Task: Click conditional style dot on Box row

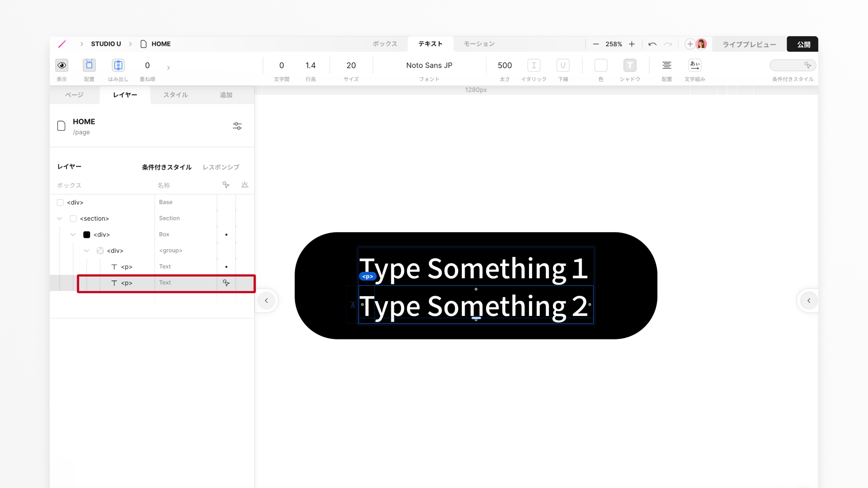Action: [x=226, y=235]
